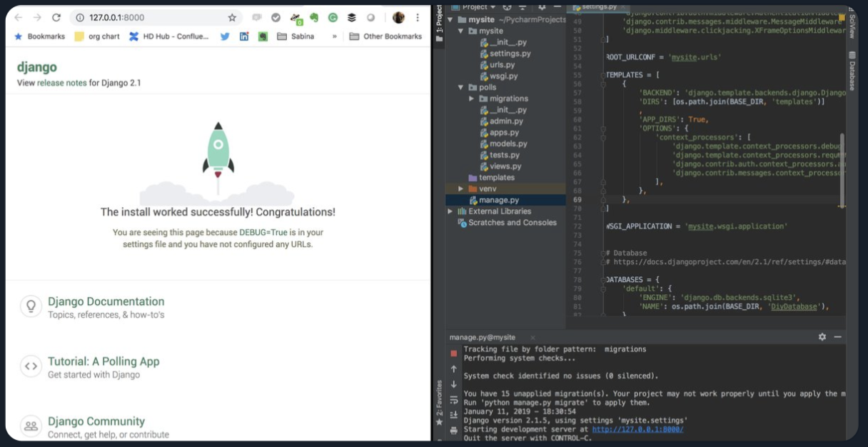Screen dimensions: 868x447
Task: Open the release notes link
Action: (61, 83)
